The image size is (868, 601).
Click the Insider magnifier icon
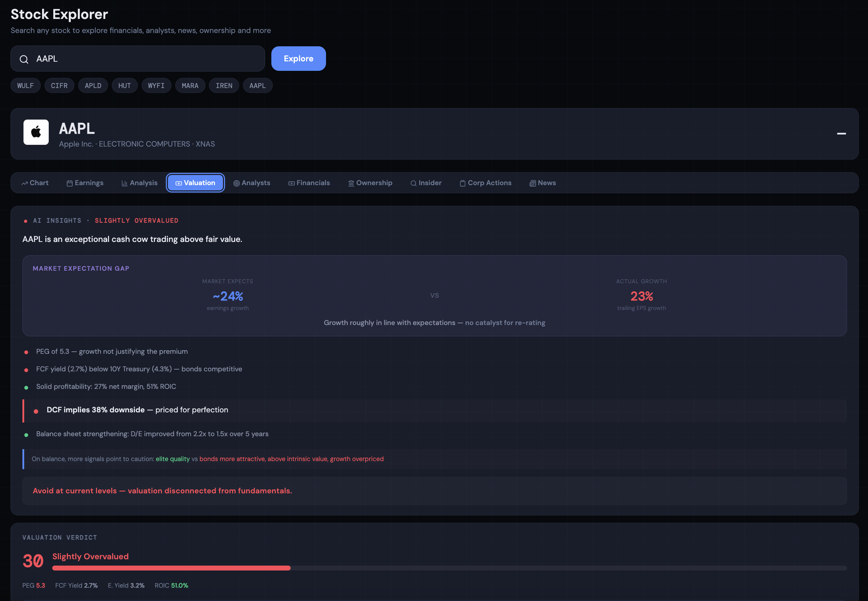[413, 183]
